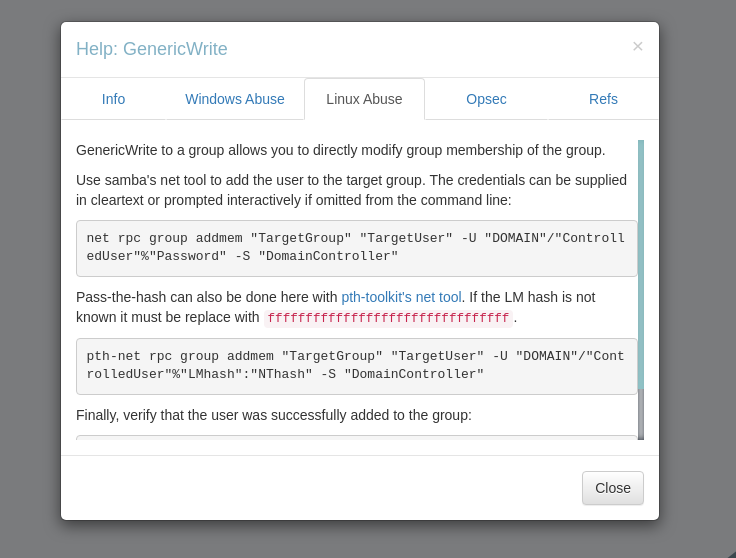Click the help content vertical scrollbar

[641, 289]
